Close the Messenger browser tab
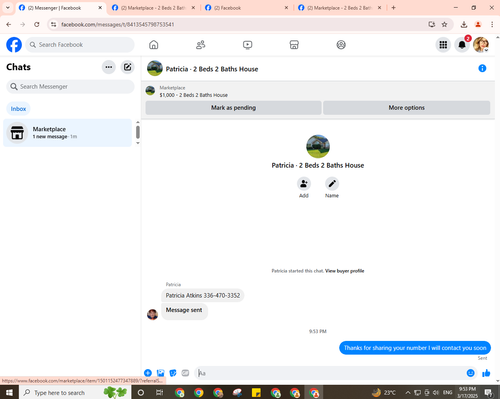Screen dimensions: 500x399 [x=100, y=8]
